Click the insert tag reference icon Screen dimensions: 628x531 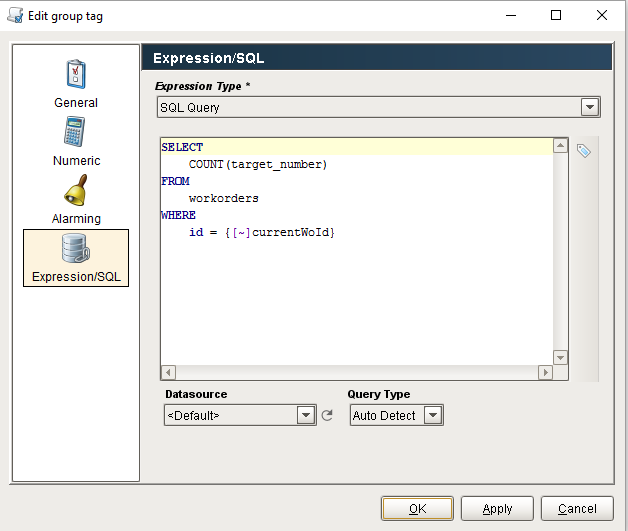[584, 151]
